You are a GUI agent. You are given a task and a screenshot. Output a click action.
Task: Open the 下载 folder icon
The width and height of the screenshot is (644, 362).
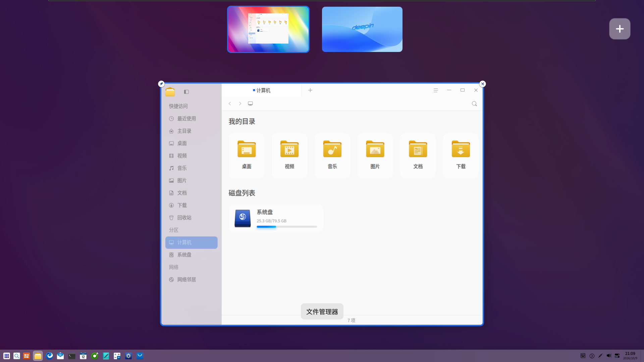pyautogui.click(x=461, y=149)
